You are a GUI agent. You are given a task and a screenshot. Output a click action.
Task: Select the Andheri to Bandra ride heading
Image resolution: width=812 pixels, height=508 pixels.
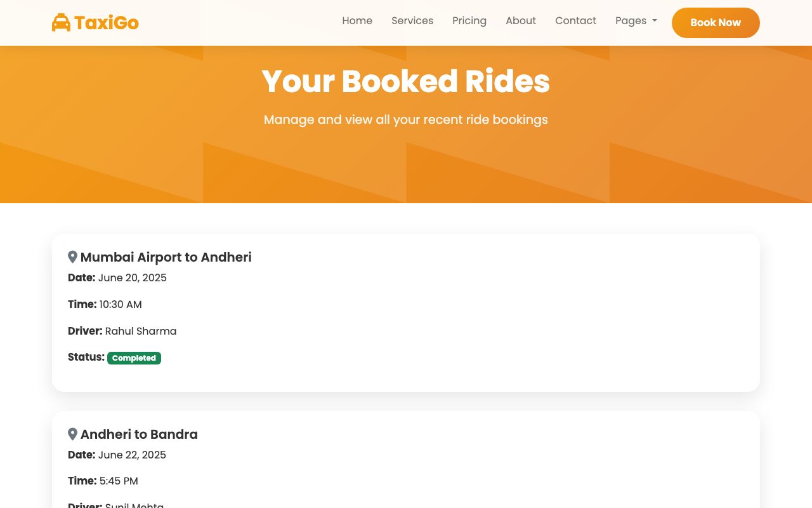pyautogui.click(x=139, y=434)
